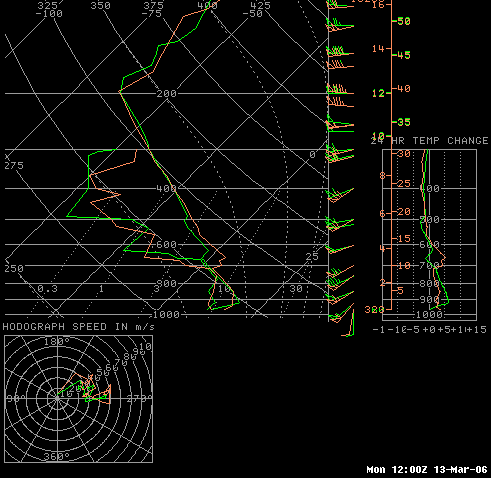Click the HODOGRAPH SPEED IN m/s title

click(x=79, y=327)
